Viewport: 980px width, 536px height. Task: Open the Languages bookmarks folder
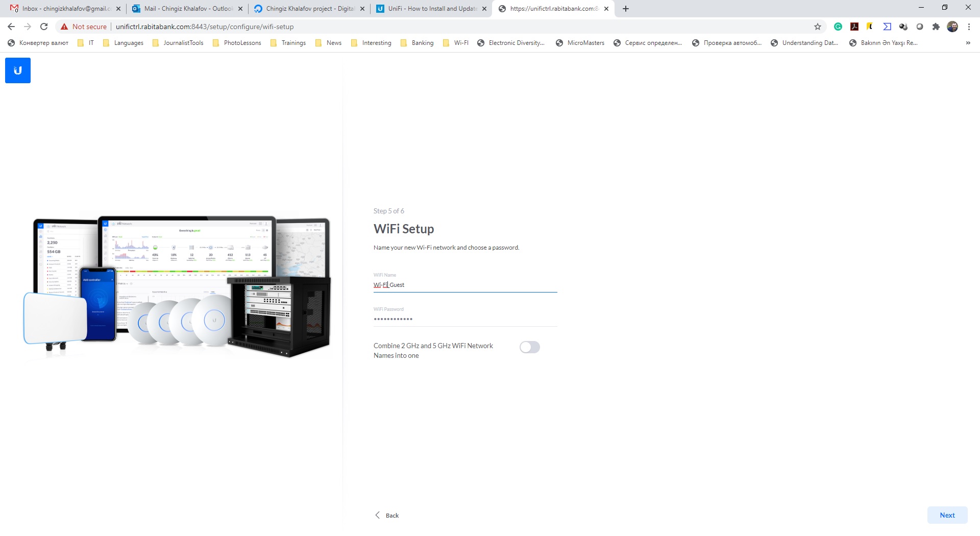click(123, 43)
